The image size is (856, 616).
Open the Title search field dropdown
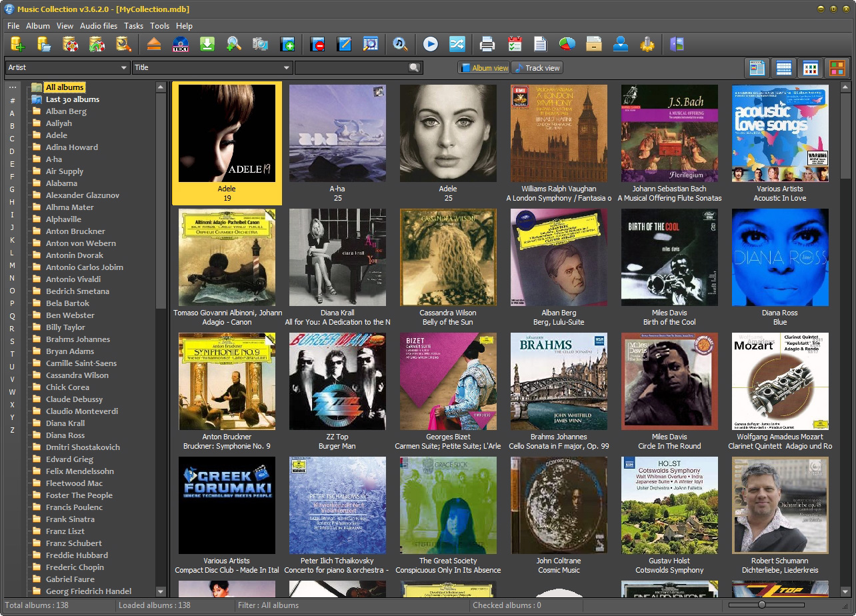tap(213, 67)
